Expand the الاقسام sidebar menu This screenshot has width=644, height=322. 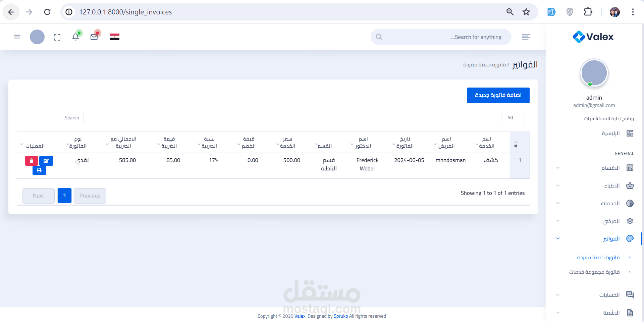610,168
